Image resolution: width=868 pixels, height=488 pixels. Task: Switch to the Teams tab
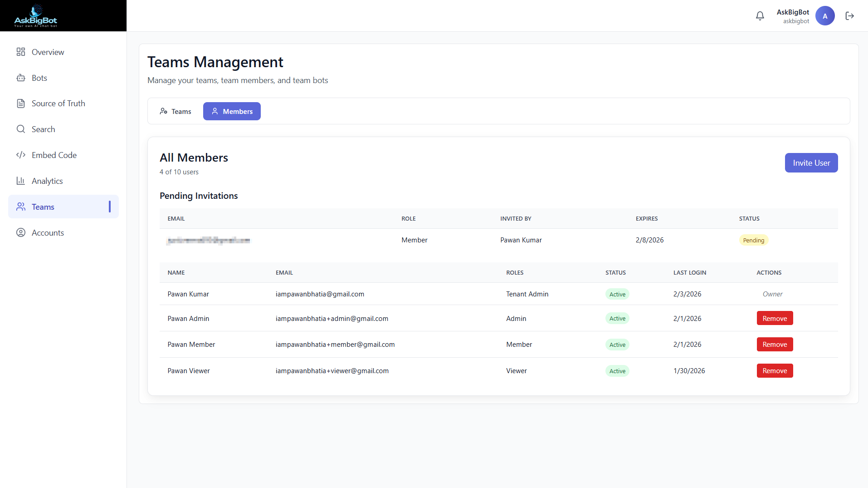176,111
